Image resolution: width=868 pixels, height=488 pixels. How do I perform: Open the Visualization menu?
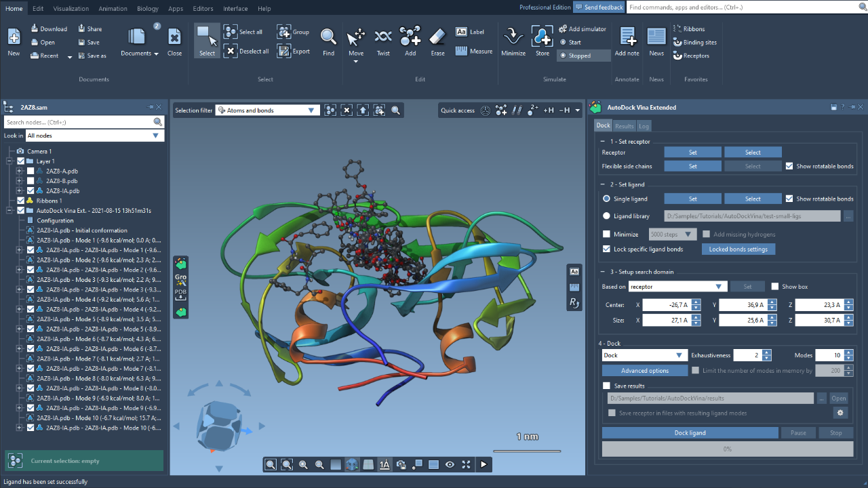(x=71, y=9)
